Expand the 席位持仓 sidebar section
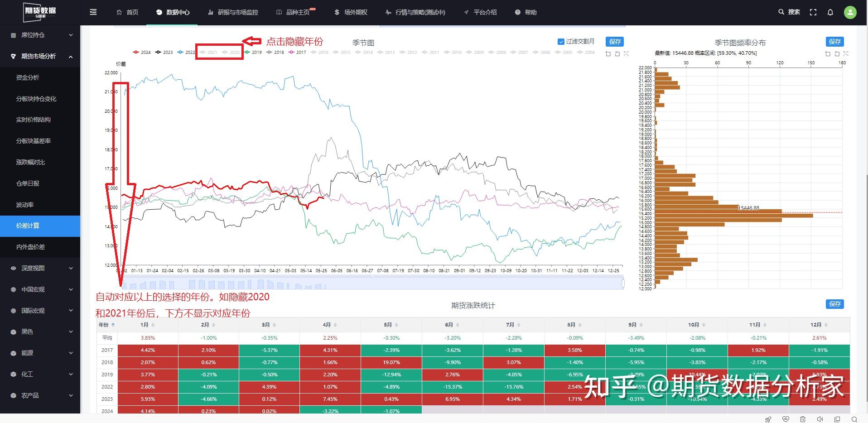868x423 pixels. [40, 35]
